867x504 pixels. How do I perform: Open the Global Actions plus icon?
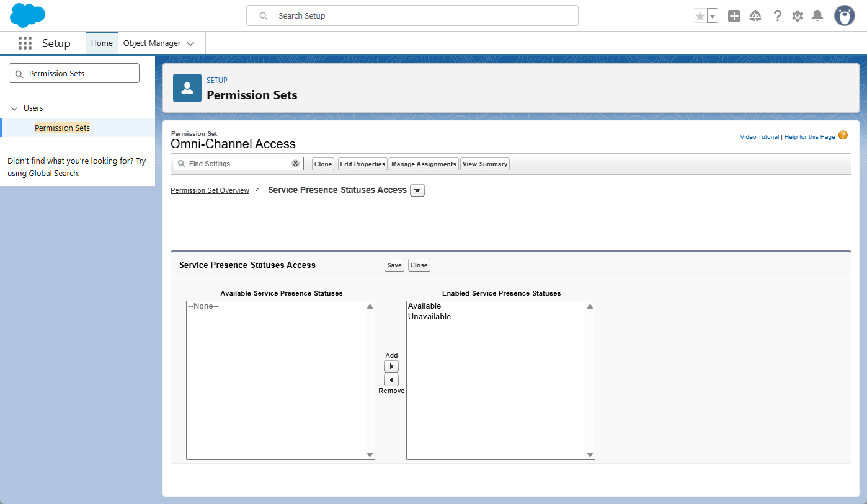click(x=734, y=16)
